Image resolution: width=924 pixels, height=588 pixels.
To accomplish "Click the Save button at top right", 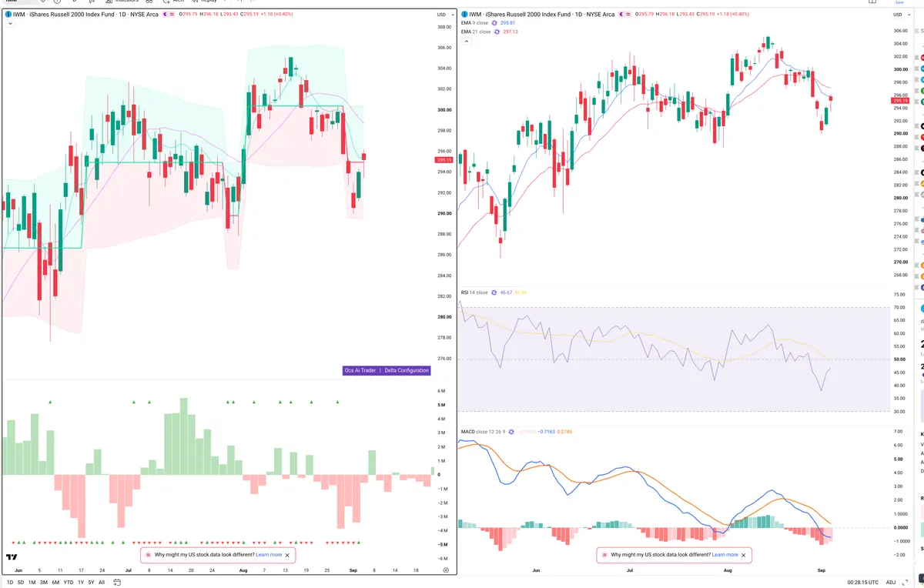I will (899, 2).
